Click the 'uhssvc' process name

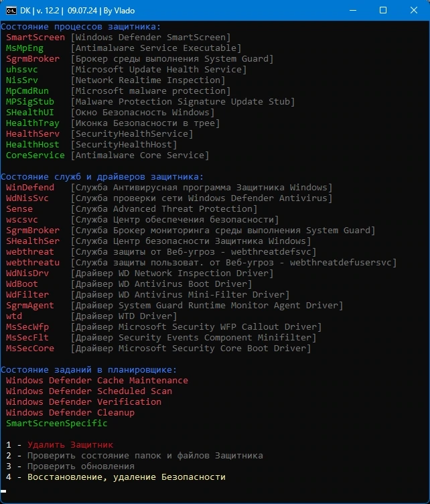(x=22, y=70)
